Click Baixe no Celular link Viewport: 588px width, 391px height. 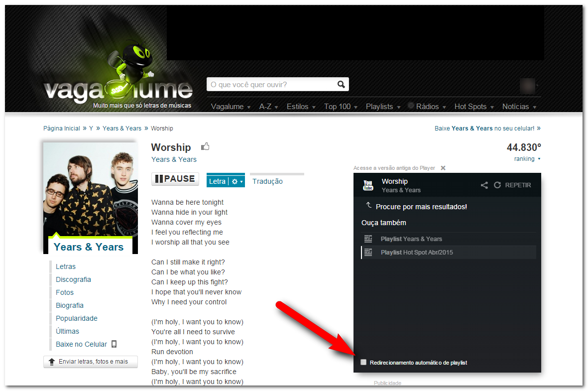point(81,344)
